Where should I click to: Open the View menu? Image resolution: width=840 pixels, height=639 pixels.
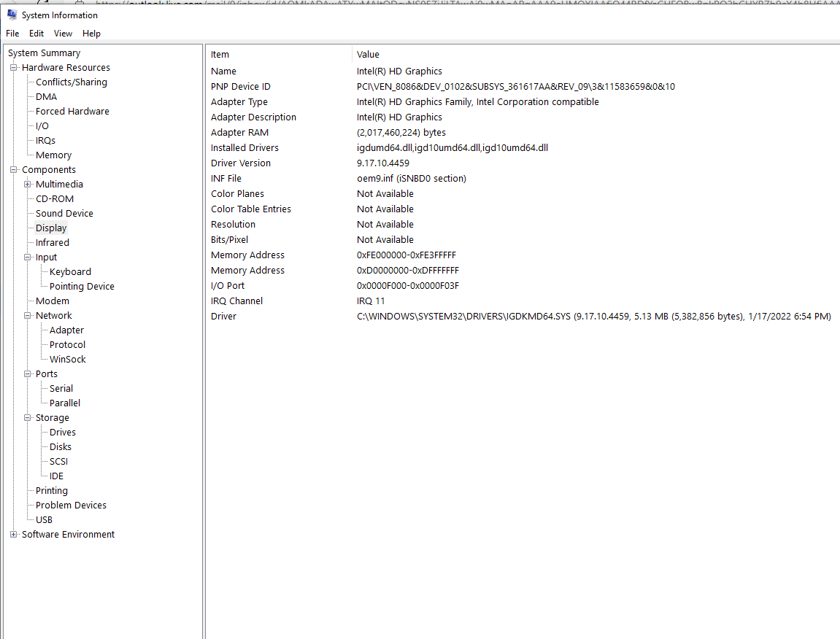(x=63, y=34)
